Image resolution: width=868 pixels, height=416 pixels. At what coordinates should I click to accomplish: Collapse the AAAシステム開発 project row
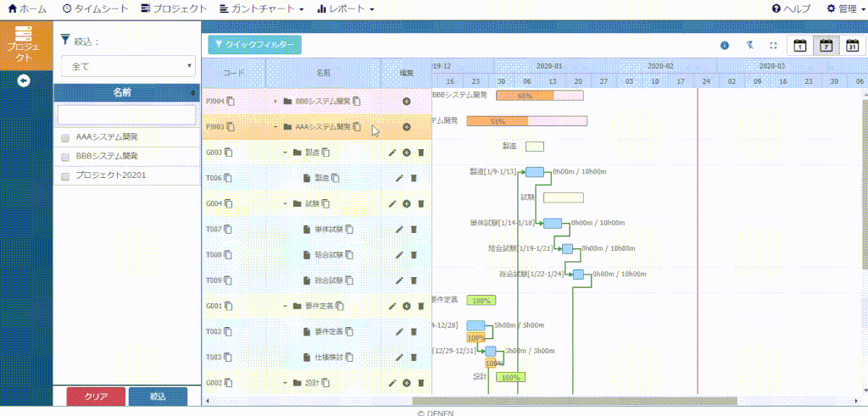pyautogui.click(x=275, y=127)
